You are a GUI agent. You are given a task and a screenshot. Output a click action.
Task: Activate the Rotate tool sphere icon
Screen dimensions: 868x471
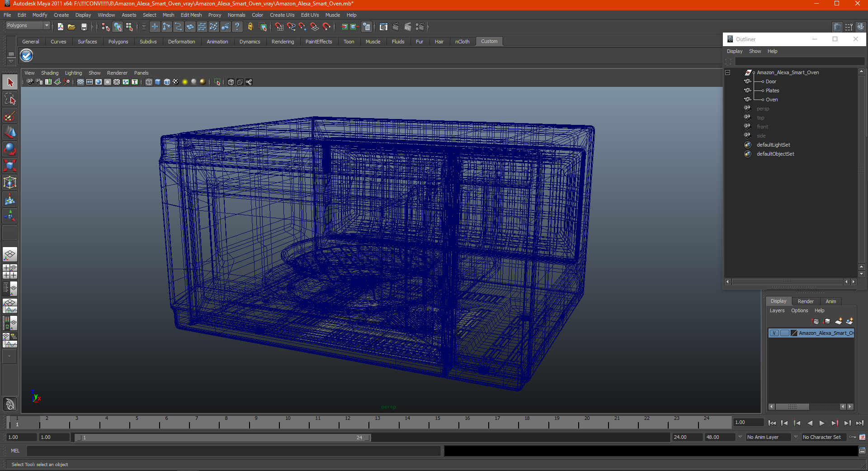10,149
